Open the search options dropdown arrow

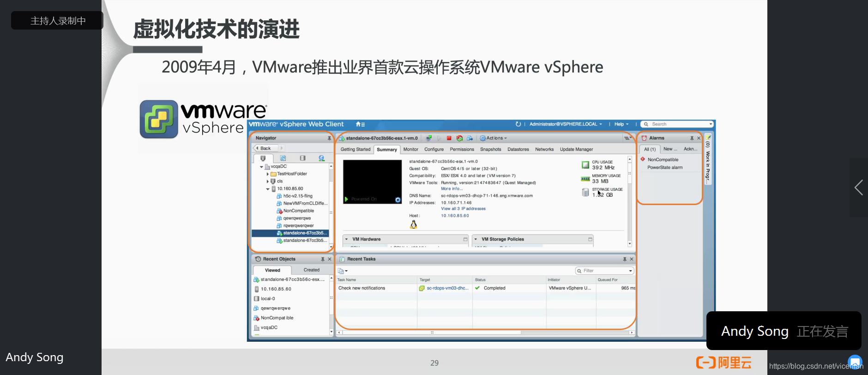click(711, 124)
